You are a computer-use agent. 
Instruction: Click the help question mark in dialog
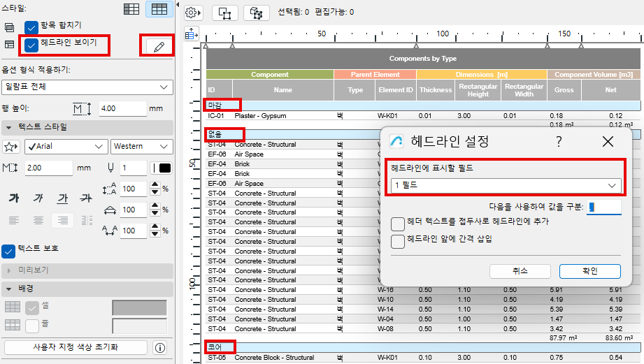pos(559,142)
